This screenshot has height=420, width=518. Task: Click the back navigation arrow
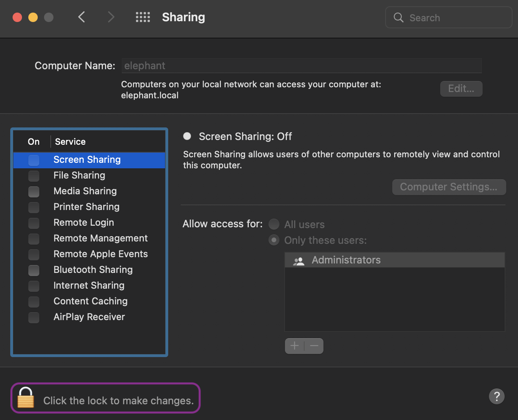pyautogui.click(x=81, y=17)
